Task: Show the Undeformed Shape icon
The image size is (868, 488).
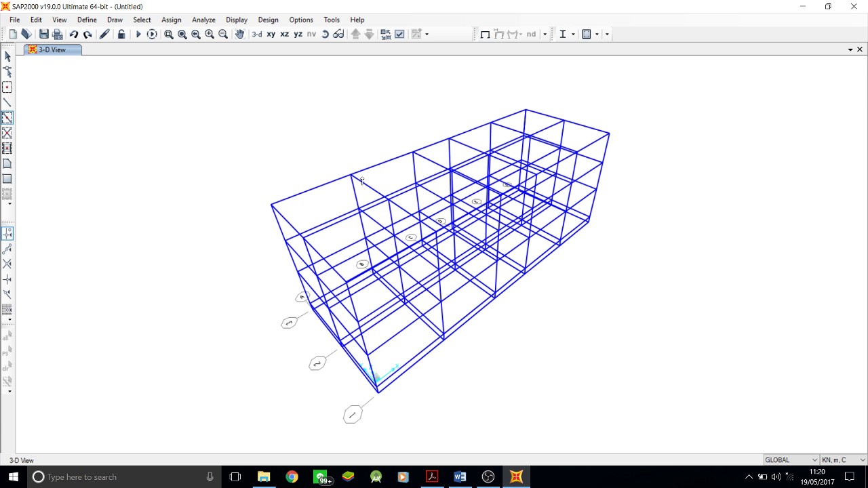Action: (485, 34)
